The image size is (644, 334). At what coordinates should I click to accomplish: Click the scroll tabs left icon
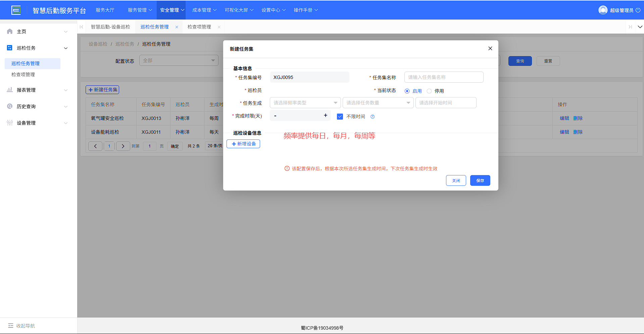point(82,27)
